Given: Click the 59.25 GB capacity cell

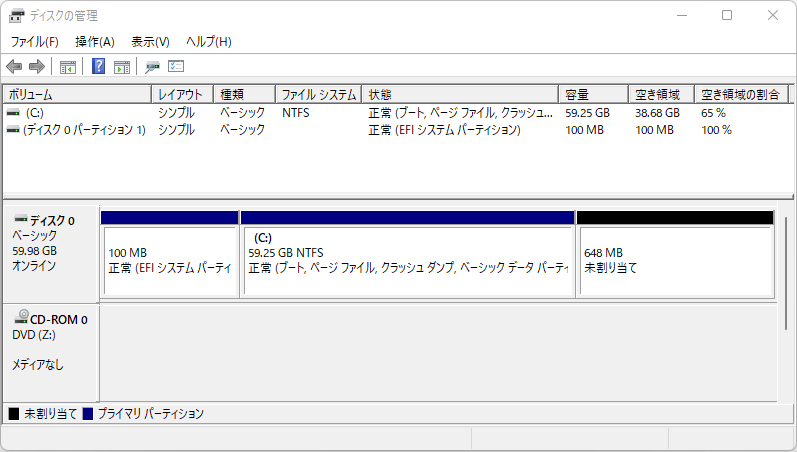Looking at the screenshot, I should coord(587,113).
